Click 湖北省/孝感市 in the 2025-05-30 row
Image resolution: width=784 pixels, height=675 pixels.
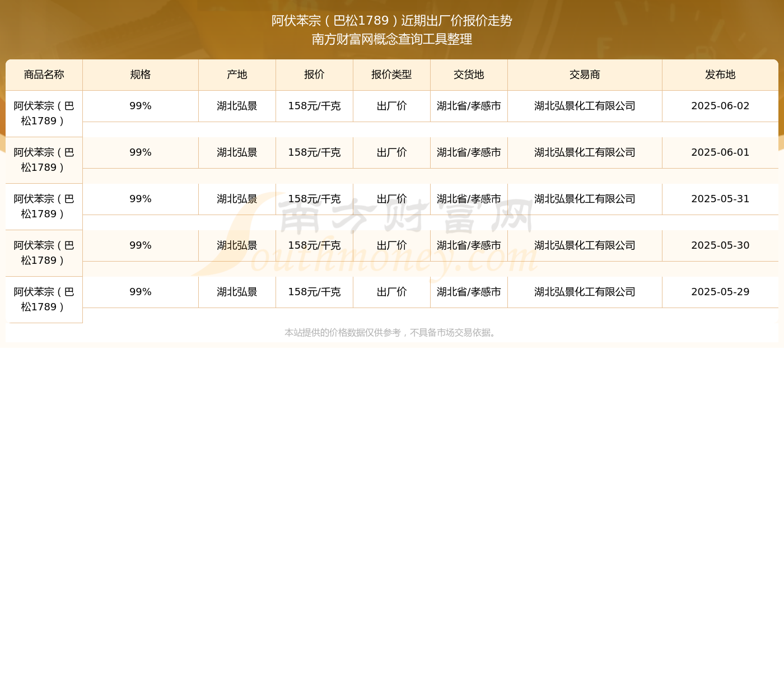click(x=469, y=245)
